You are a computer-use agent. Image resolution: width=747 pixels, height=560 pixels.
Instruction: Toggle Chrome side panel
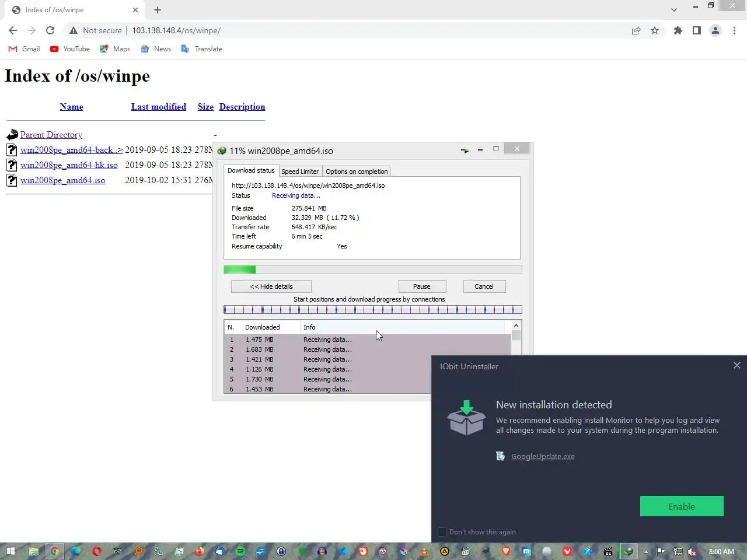coord(696,30)
